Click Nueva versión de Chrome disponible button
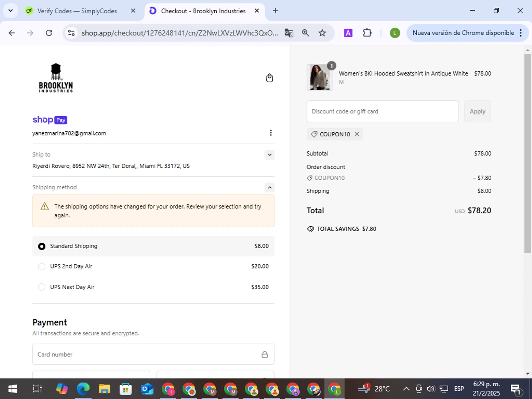Image resolution: width=532 pixels, height=399 pixels. point(463,33)
